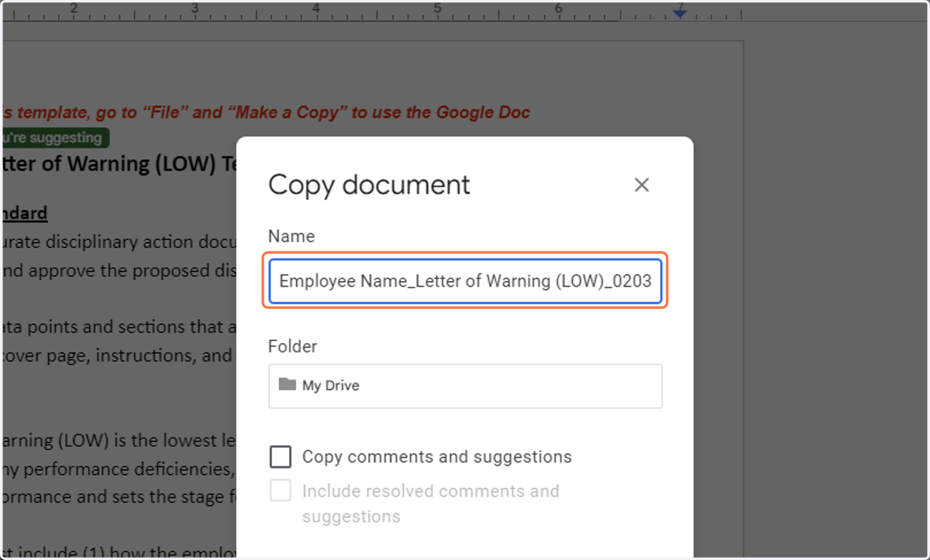Click the folder icon beside My Drive
Image resolution: width=930 pixels, height=560 pixels.
pos(288,384)
